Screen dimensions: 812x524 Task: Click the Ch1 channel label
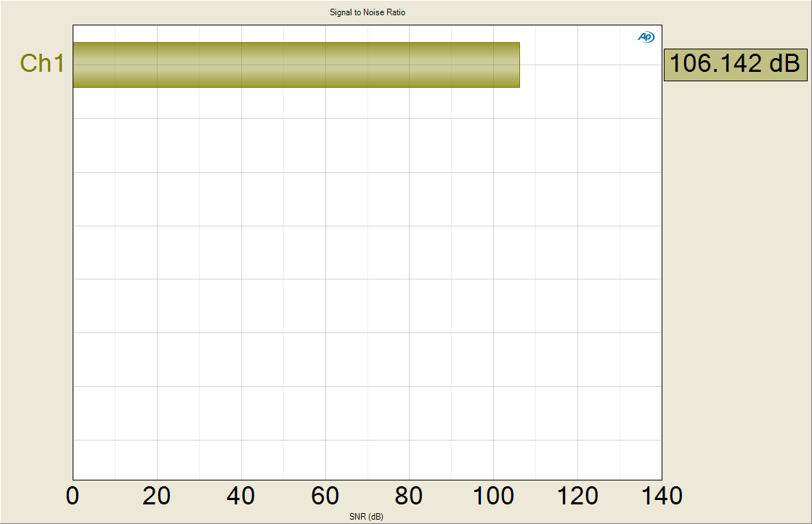[x=42, y=64]
